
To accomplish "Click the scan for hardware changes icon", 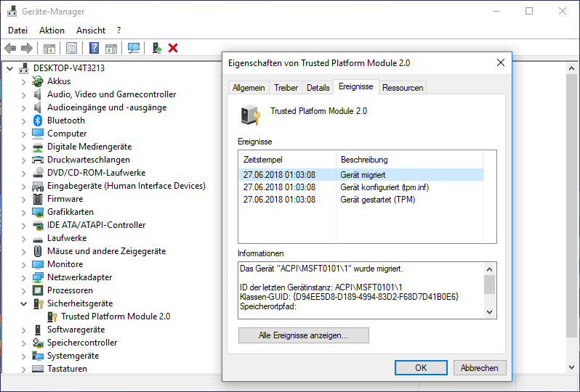I will pos(134,48).
